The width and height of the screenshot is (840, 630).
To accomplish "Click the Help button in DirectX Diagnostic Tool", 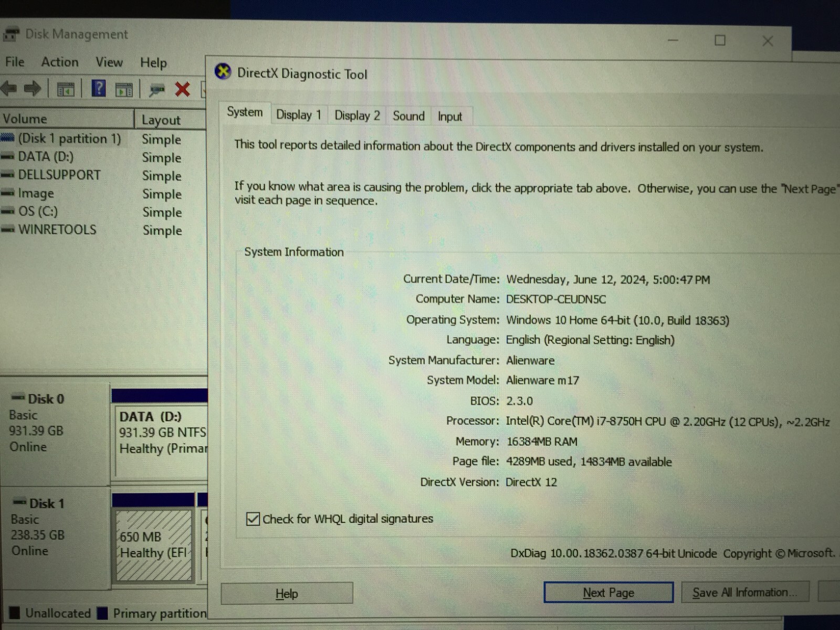I will 287,594.
